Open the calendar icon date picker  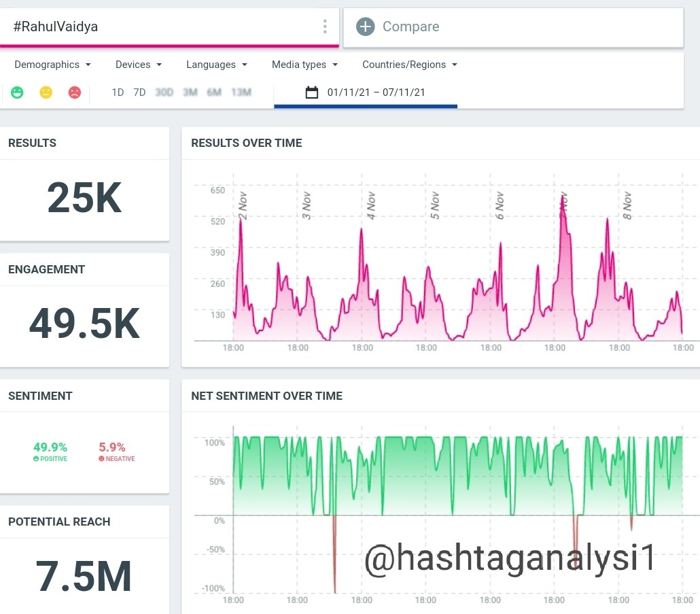(312, 92)
